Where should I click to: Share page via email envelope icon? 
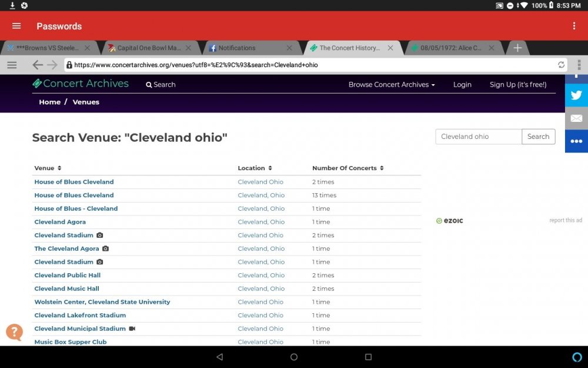[576, 118]
